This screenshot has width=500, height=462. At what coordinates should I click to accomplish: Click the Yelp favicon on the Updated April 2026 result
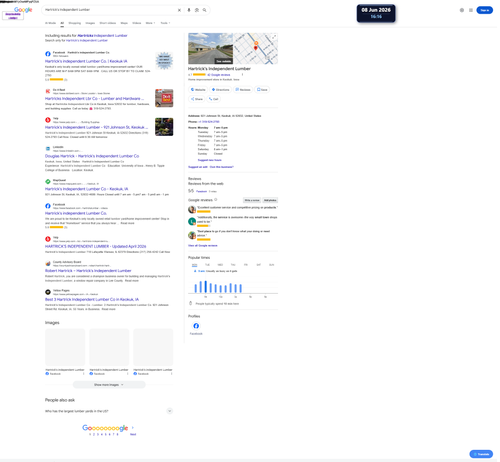(48, 239)
